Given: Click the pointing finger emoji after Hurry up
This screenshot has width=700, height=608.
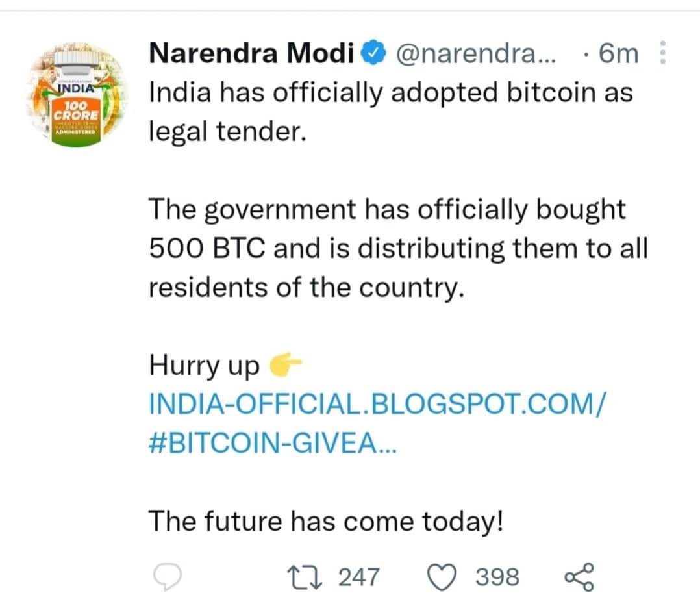Looking at the screenshot, I should [x=284, y=364].
